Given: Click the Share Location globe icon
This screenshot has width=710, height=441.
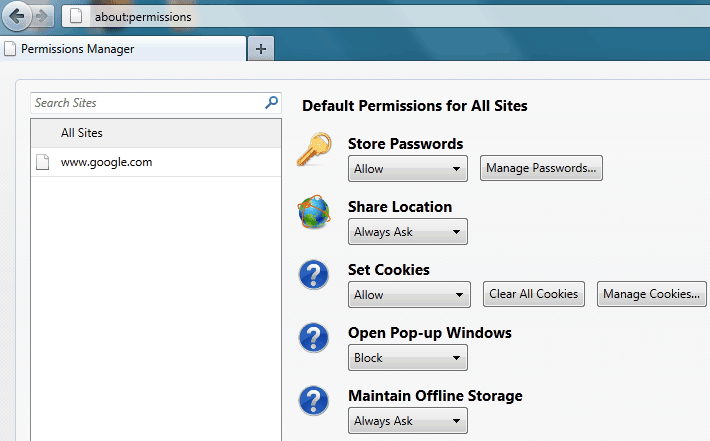Looking at the screenshot, I should coord(314,211).
